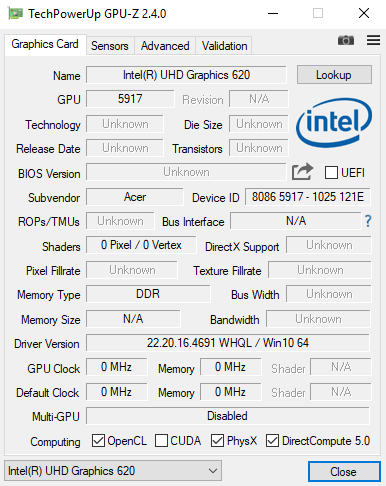Switch to the Advanced tab
The image size is (386, 486).
[165, 46]
